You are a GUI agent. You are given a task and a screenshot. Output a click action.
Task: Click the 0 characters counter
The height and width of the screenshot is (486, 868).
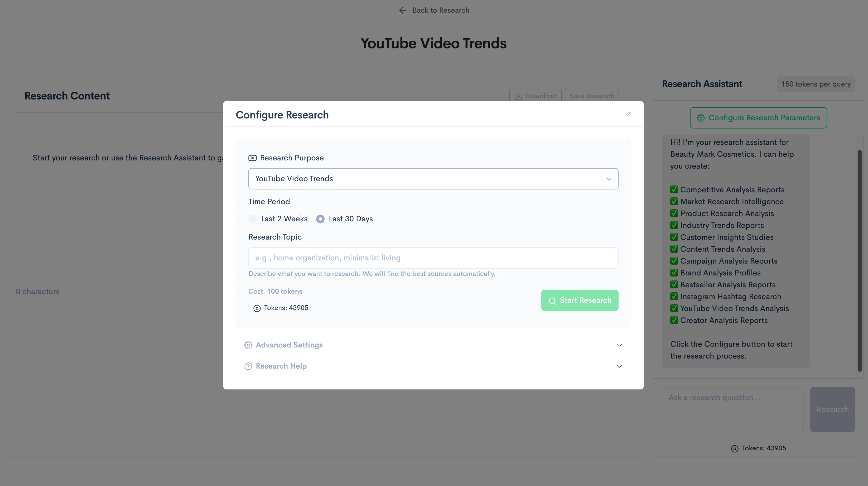click(x=37, y=292)
